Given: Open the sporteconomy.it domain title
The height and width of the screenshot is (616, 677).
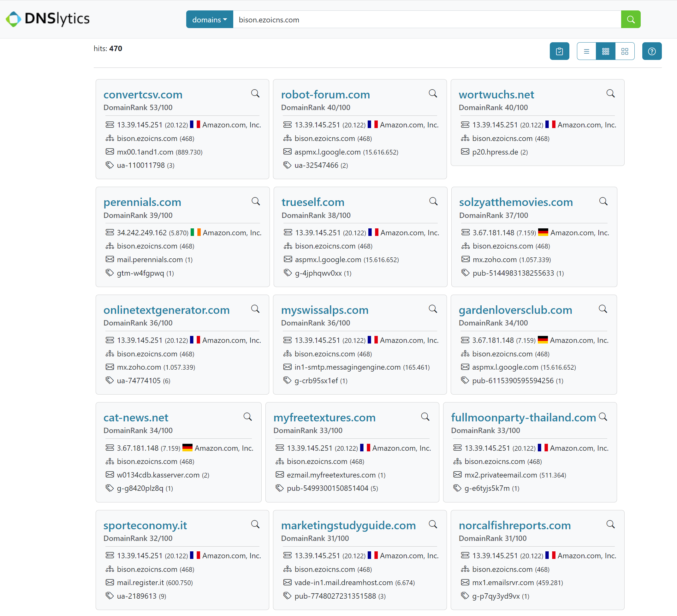Looking at the screenshot, I should 145,525.
